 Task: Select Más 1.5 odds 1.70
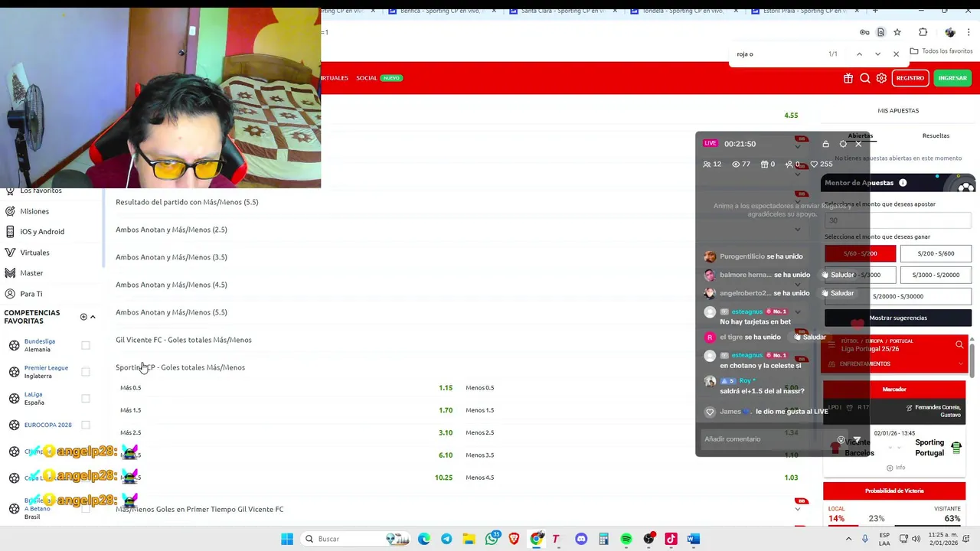point(286,410)
